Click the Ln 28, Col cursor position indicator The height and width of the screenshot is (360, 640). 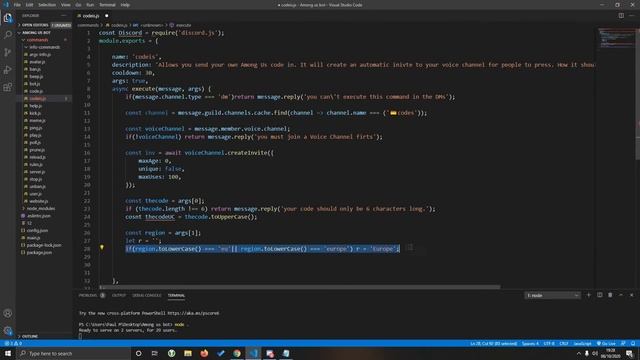pyautogui.click(x=493, y=344)
